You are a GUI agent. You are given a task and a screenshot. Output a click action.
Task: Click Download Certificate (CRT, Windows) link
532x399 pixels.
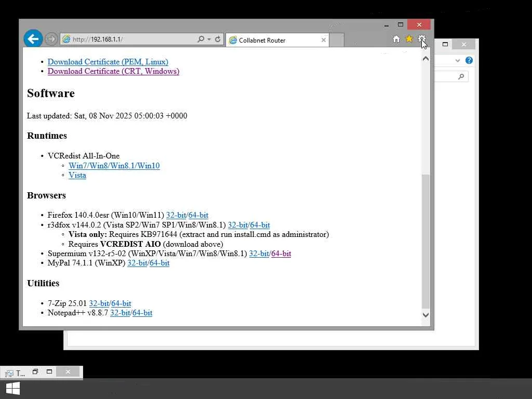(113, 71)
